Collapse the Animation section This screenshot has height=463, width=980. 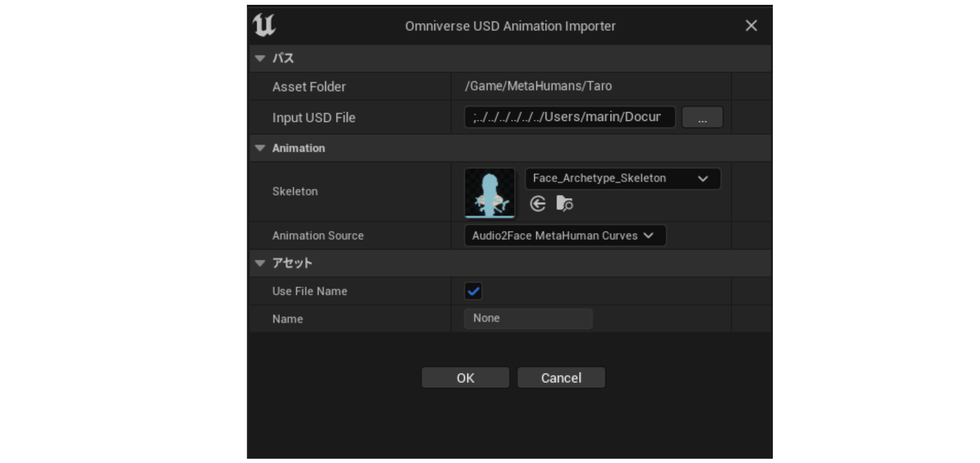(260, 148)
